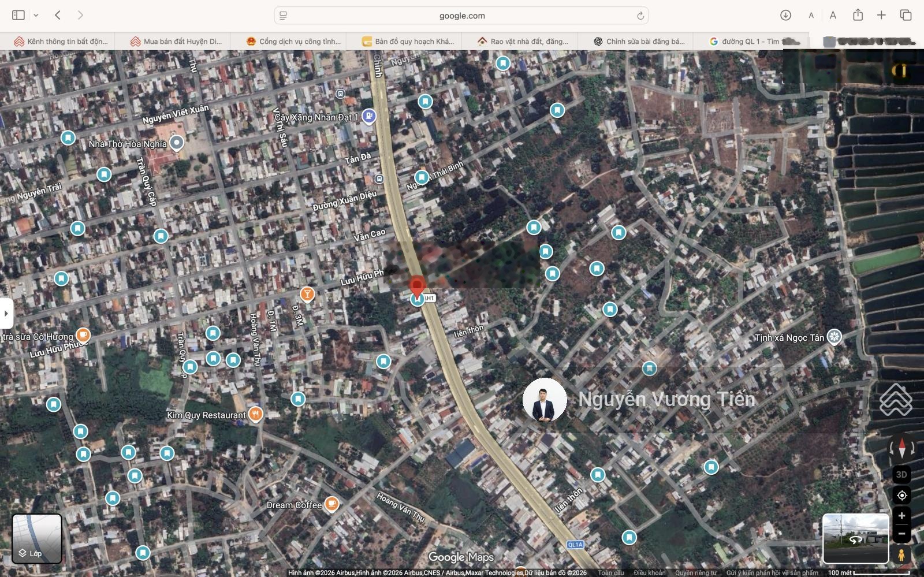The image size is (924, 577).
Task: Click the Share icon in the toolbar
Action: (x=858, y=15)
